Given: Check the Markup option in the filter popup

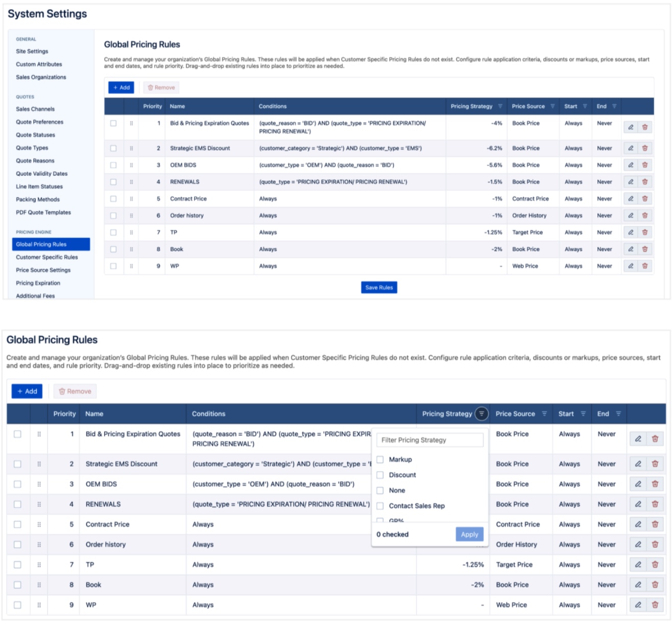Looking at the screenshot, I should [380, 459].
